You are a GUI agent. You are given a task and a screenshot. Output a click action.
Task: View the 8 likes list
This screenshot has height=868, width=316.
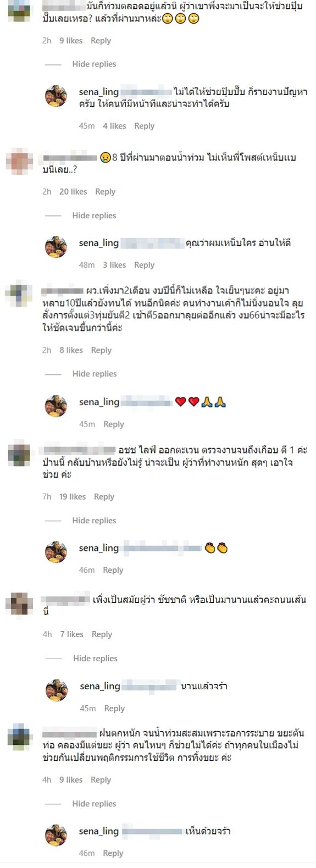pyautogui.click(x=71, y=350)
